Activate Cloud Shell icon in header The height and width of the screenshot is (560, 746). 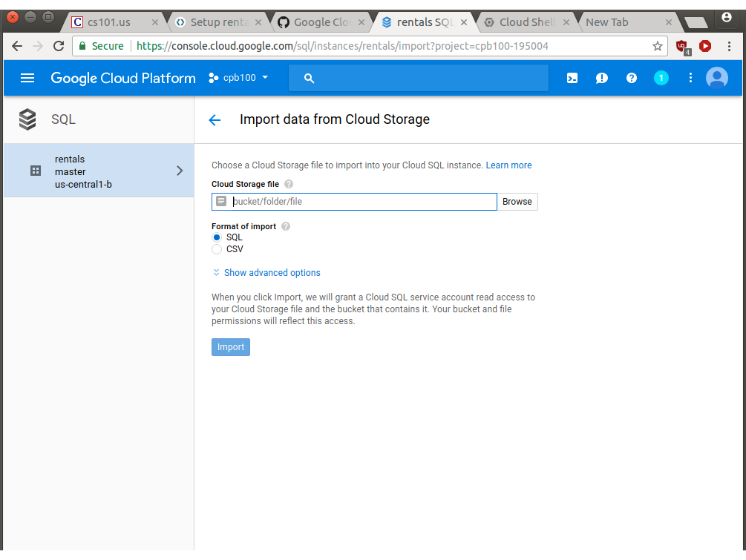572,78
